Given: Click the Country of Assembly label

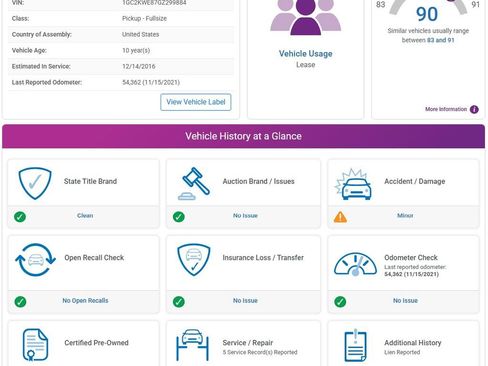Looking at the screenshot, I should (42, 35).
